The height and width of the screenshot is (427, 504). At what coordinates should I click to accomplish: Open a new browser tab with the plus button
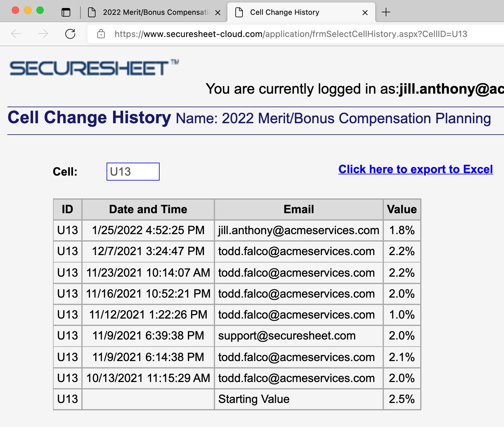click(386, 12)
